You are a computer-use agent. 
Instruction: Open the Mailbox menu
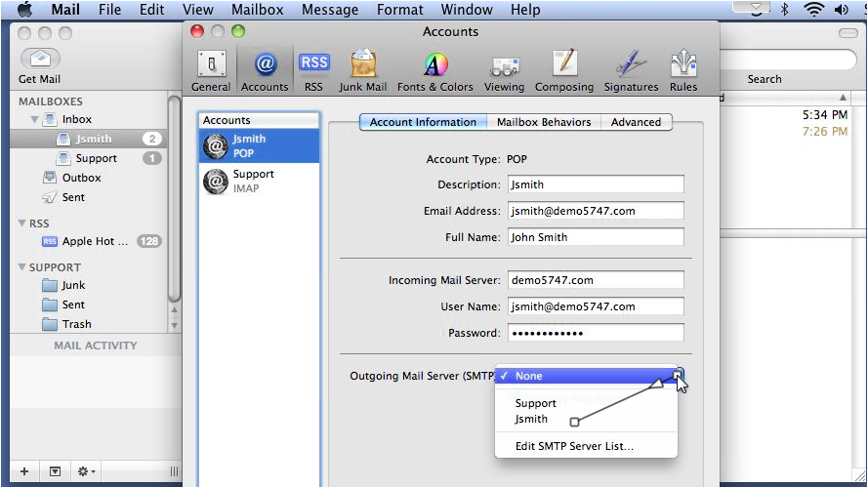pyautogui.click(x=258, y=10)
